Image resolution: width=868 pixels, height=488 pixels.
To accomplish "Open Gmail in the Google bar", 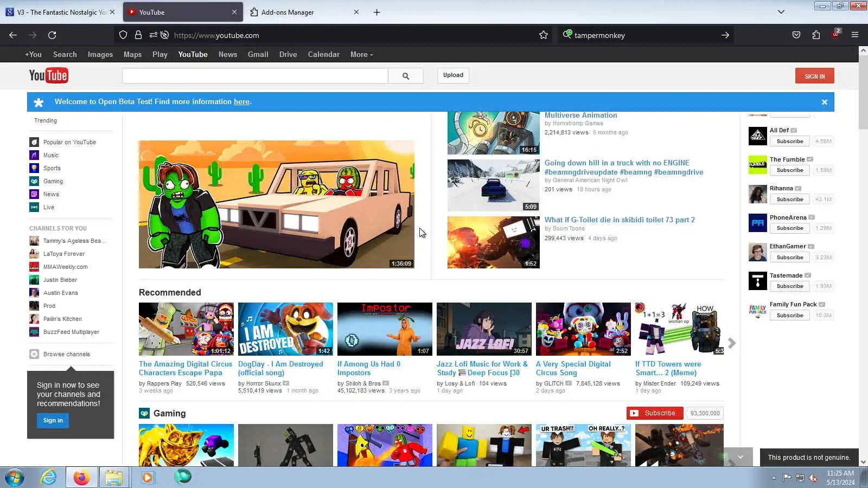I will pos(258,54).
